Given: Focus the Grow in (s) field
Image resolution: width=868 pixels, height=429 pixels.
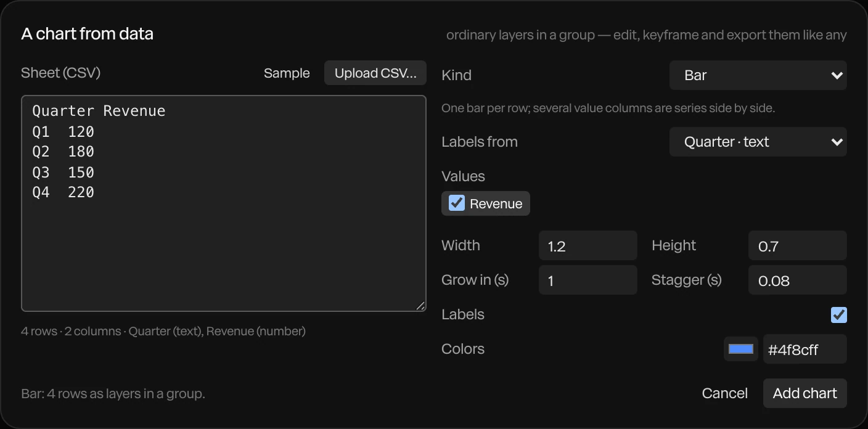Looking at the screenshot, I should [588, 280].
